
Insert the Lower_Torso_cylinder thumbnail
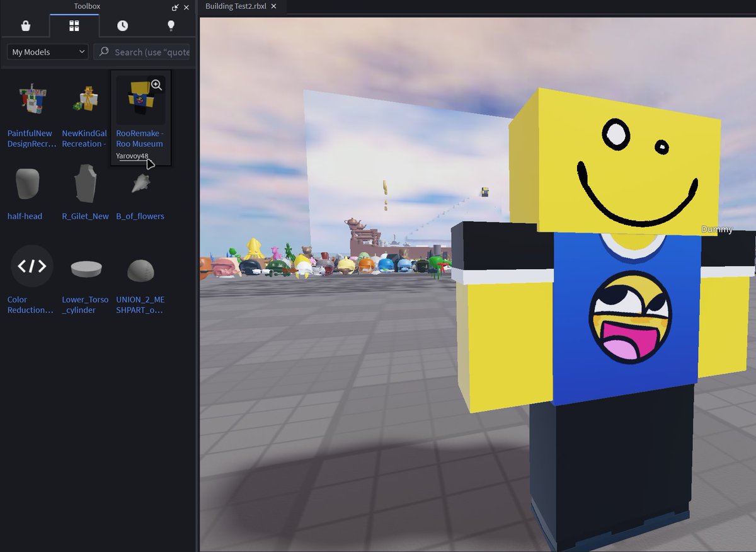[x=86, y=269]
